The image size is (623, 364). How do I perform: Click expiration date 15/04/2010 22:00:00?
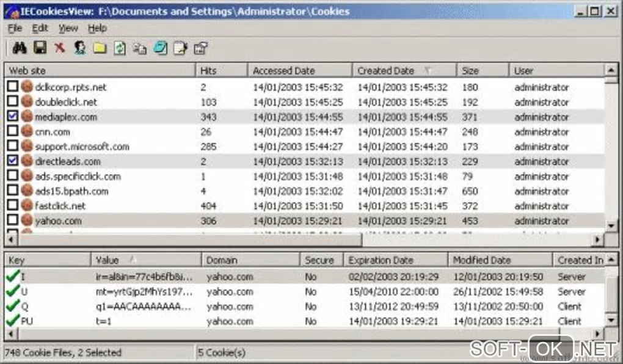[393, 292]
